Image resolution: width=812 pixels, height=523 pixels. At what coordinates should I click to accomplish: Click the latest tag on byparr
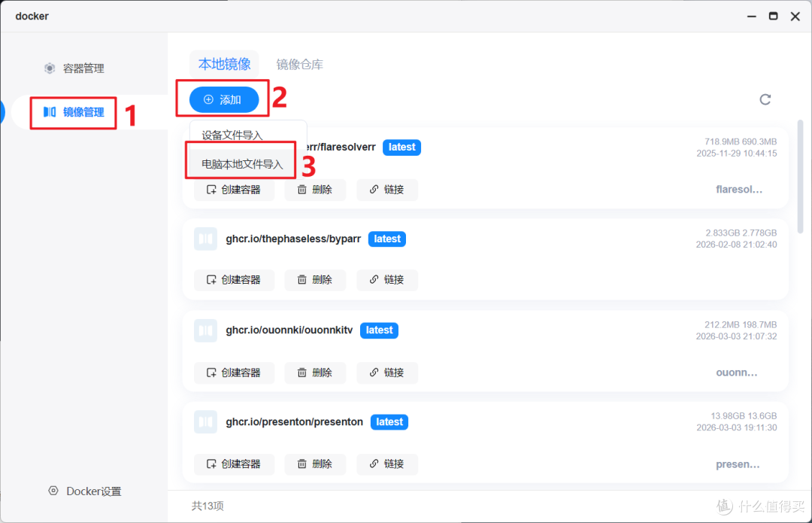click(387, 239)
